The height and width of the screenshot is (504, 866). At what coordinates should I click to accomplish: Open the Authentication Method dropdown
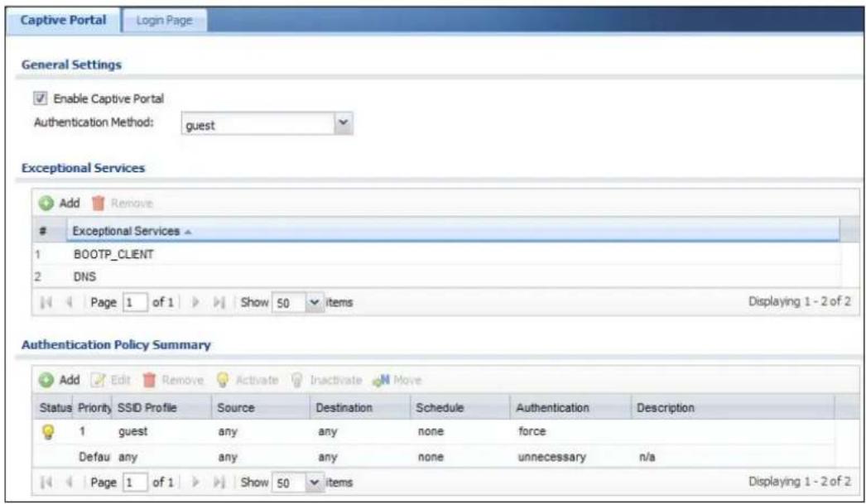point(343,123)
